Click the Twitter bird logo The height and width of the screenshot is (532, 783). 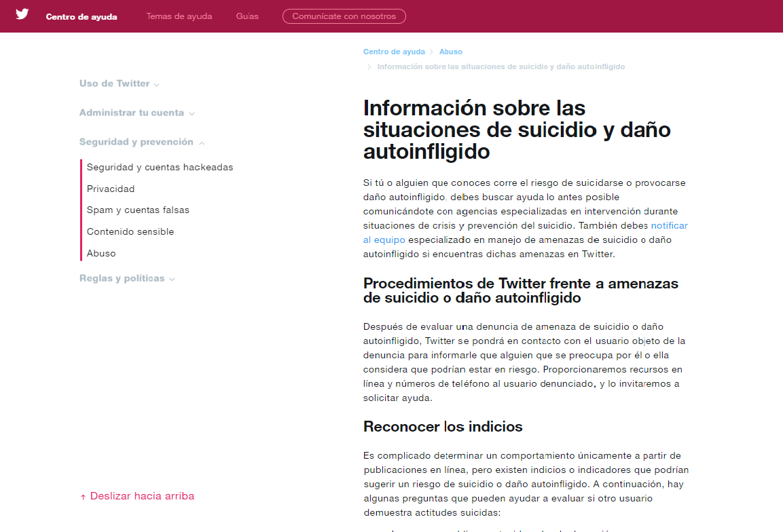(22, 14)
